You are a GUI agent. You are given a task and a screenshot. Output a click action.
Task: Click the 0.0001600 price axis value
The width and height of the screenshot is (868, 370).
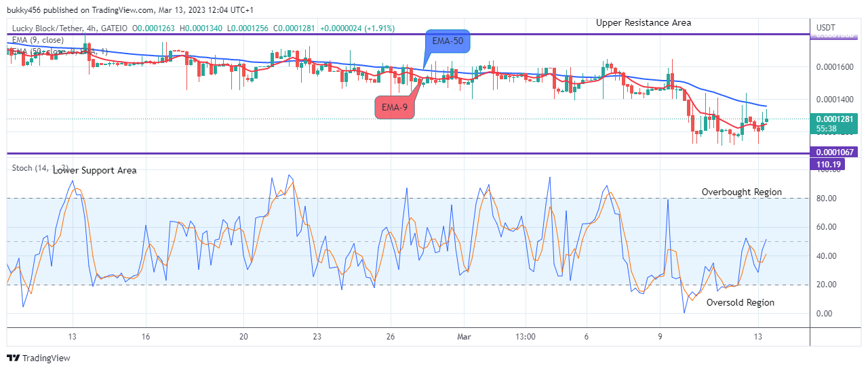tap(834, 67)
